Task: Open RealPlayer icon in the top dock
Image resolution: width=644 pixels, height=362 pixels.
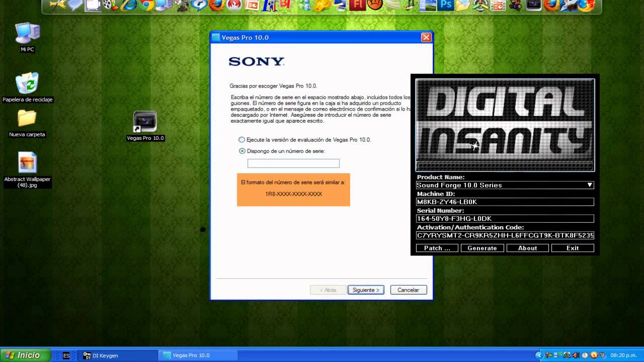Action: tap(199, 5)
